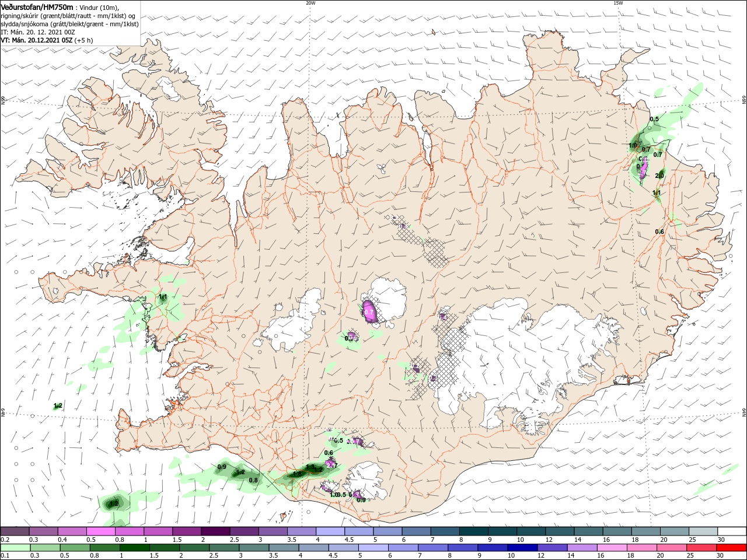Click the 20W longitude label
Image resolution: width=747 pixels, height=560 pixels.
click(x=310, y=2)
